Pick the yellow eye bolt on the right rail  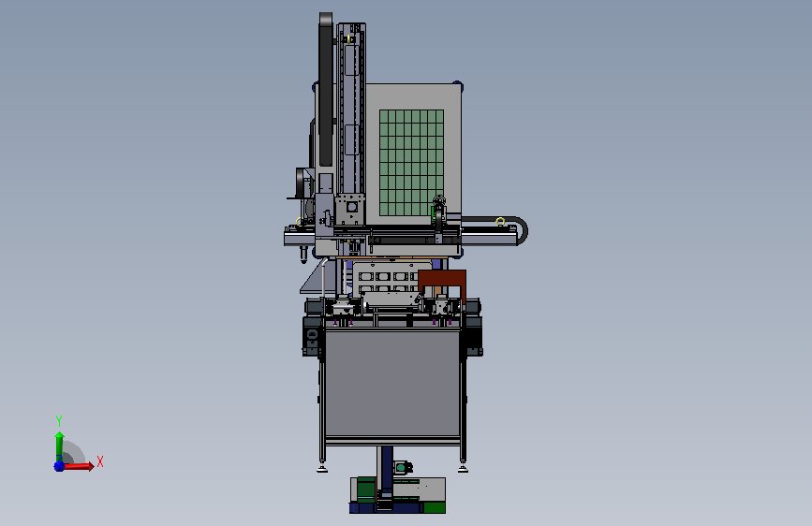pyautogui.click(x=500, y=222)
